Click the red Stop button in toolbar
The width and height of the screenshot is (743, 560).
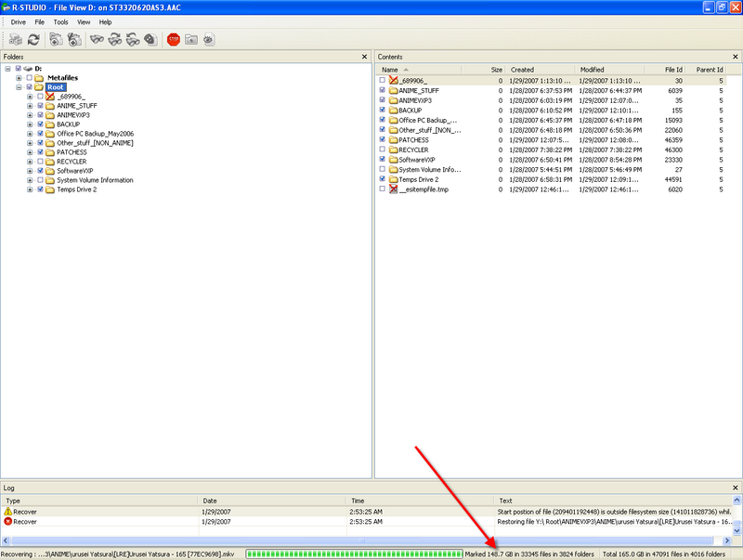(173, 39)
